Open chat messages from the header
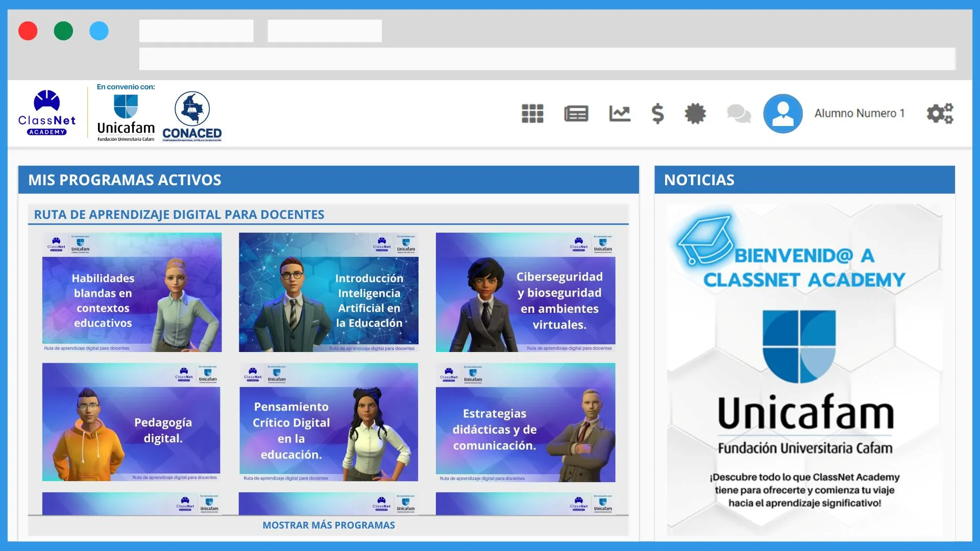980x551 pixels. point(738,113)
